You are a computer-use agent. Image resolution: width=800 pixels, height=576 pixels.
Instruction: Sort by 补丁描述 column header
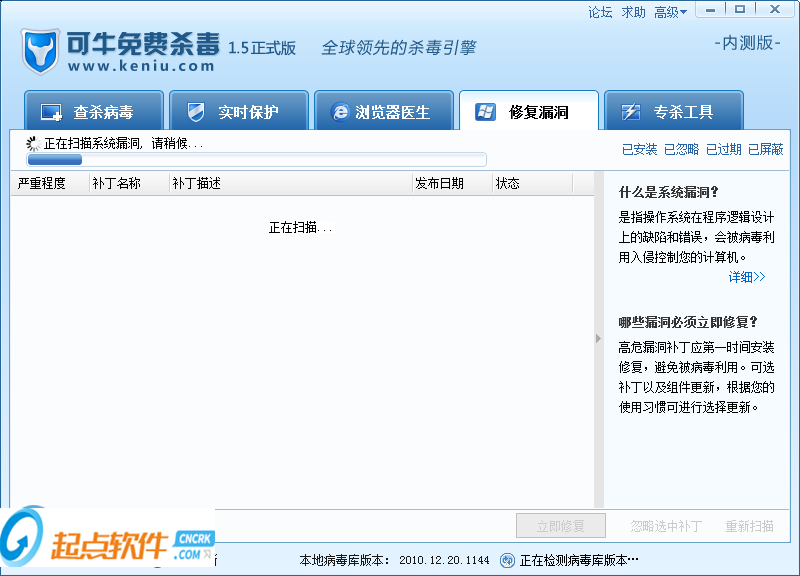[291, 183]
